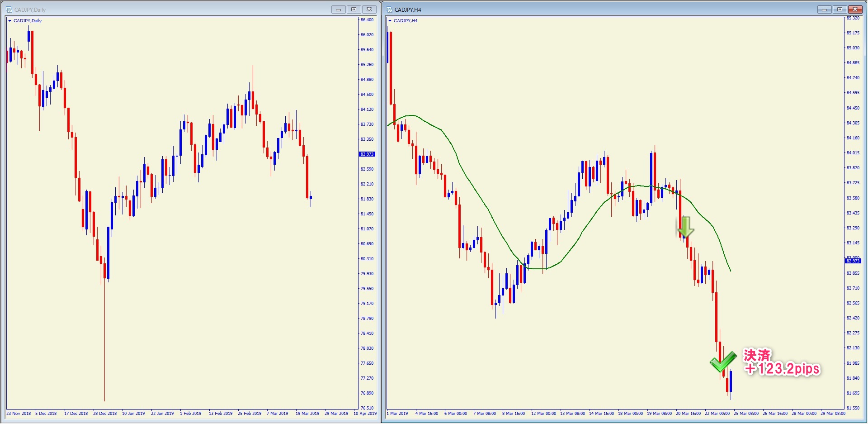Expand the triangle beside the CADJPY,Daily chart label
Screen dimensions: 868x424
[x=9, y=21]
